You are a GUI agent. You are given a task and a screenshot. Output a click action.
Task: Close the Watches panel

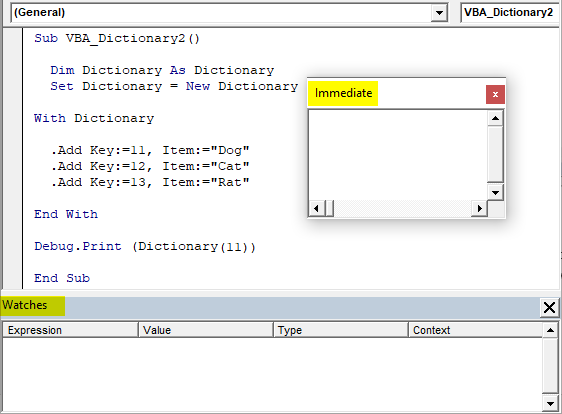tap(549, 308)
